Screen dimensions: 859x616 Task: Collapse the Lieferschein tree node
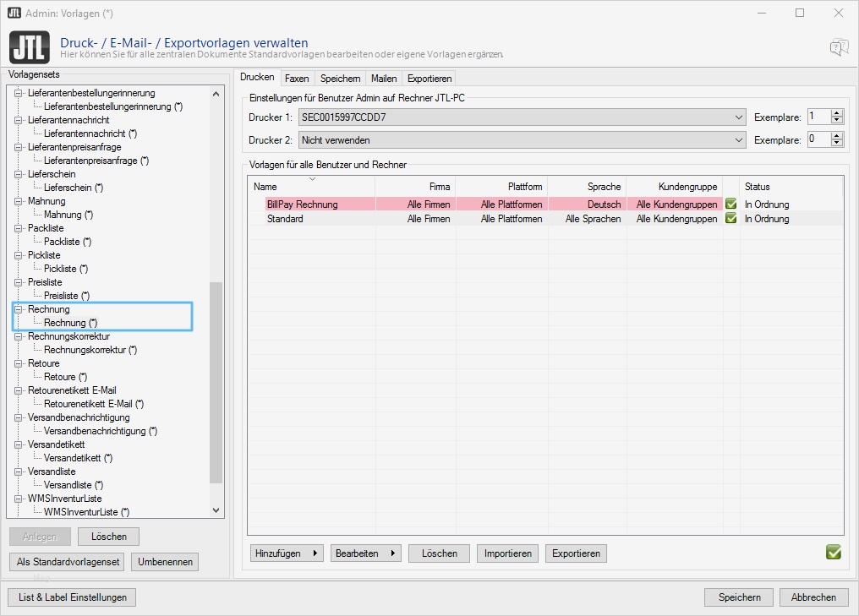click(18, 174)
